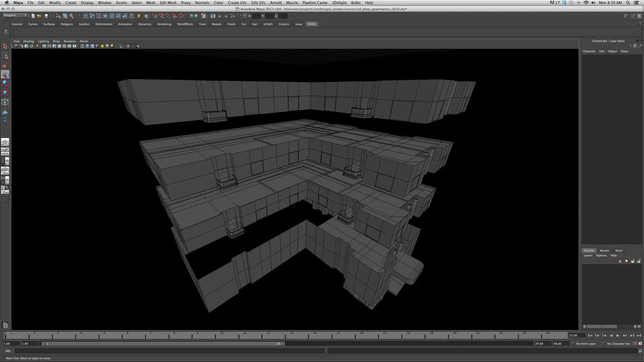The width and height of the screenshot is (644, 362).
Task: Open the No Character Set dropdown arrow
Action: [x=603, y=343]
